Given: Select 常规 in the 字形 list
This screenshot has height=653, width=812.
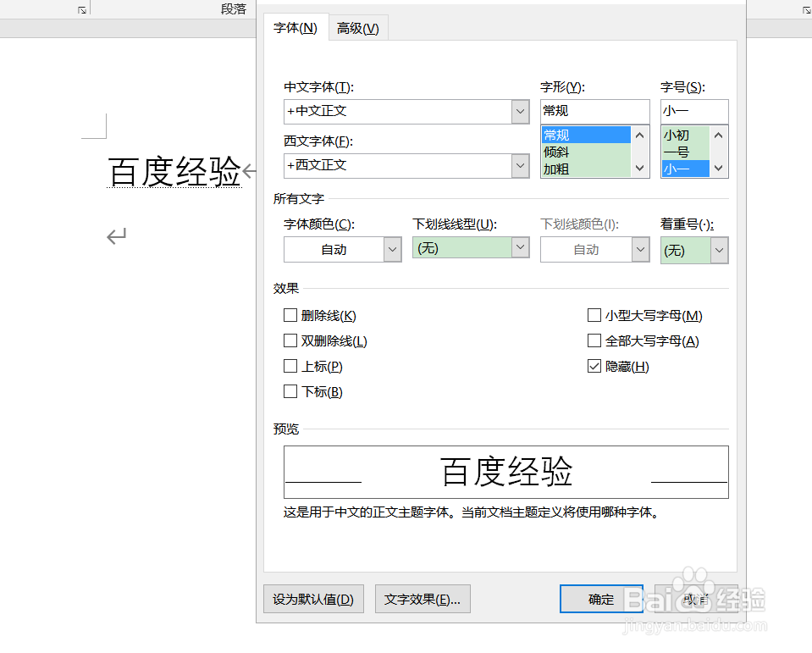Looking at the screenshot, I should [586, 136].
